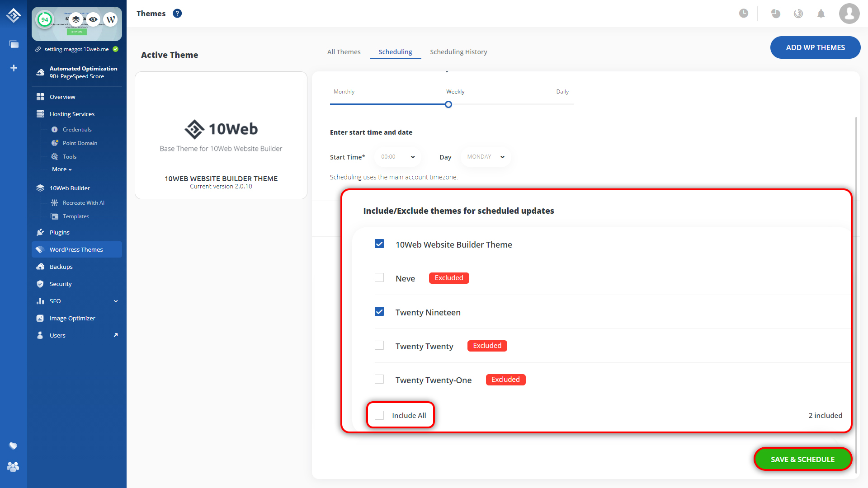
Task: Click the Excluded badge next to Neve
Action: (448, 278)
